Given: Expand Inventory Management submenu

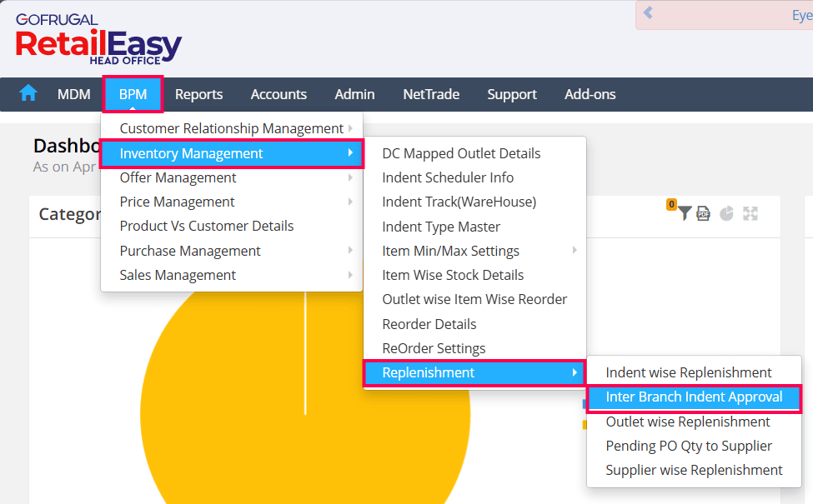Looking at the screenshot, I should pyautogui.click(x=232, y=153).
